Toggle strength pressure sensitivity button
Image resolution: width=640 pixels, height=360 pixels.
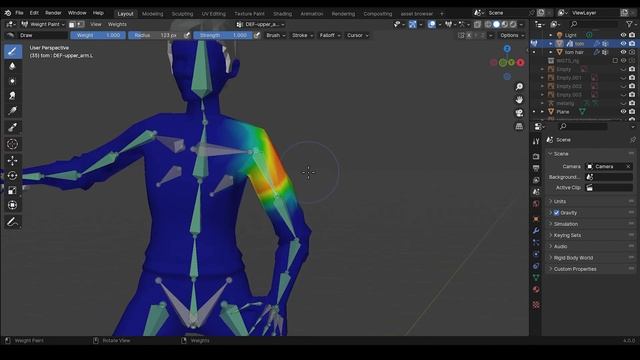click(x=257, y=36)
